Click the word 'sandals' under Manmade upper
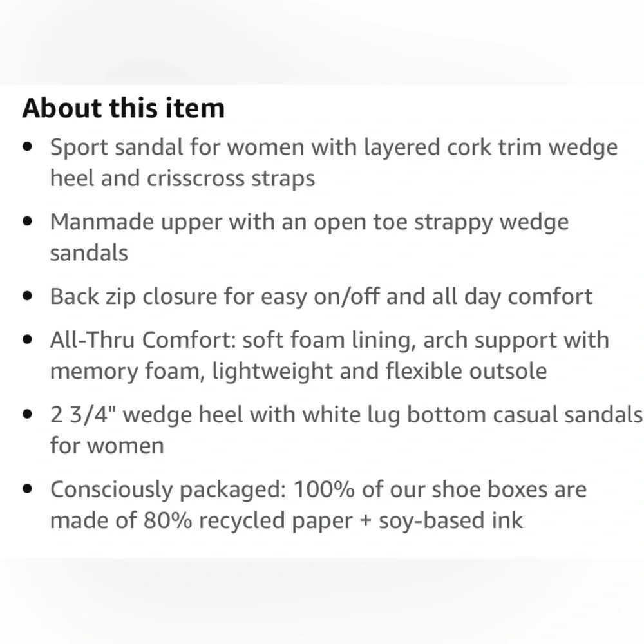Image resolution: width=644 pixels, height=644 pixels. [89, 252]
